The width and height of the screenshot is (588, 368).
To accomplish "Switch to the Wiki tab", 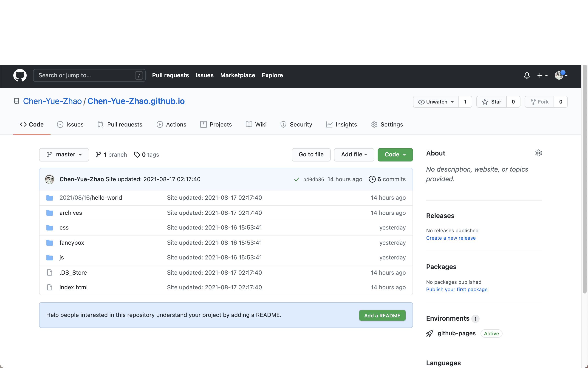I will (256, 124).
